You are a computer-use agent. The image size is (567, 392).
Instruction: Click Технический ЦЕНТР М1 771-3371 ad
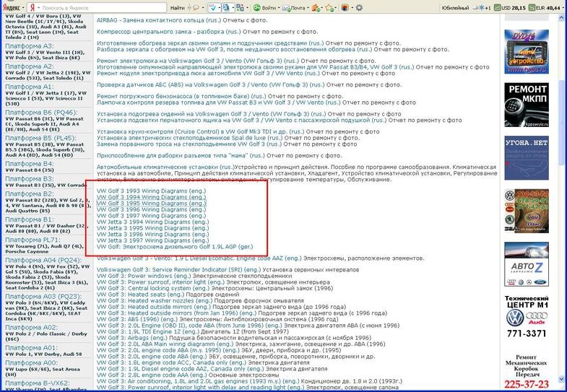click(527, 317)
